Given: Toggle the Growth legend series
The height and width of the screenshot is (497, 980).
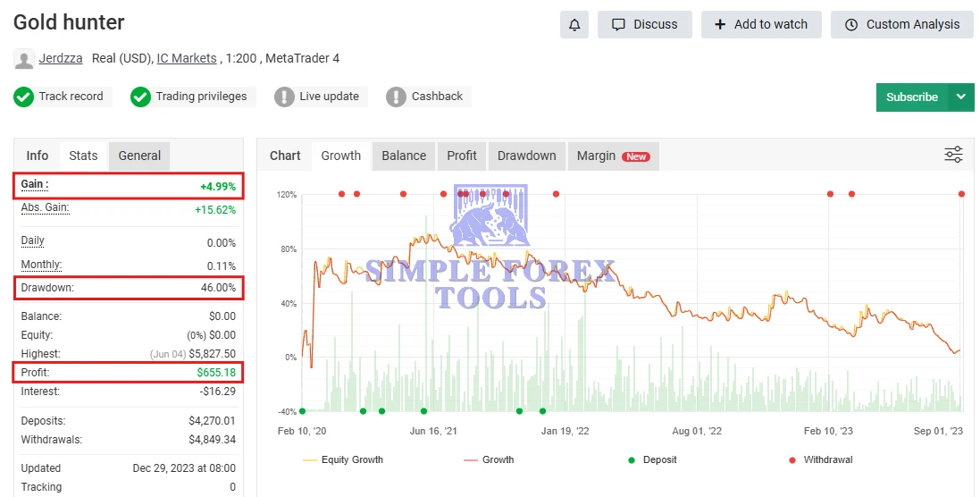Looking at the screenshot, I should tap(489, 459).
